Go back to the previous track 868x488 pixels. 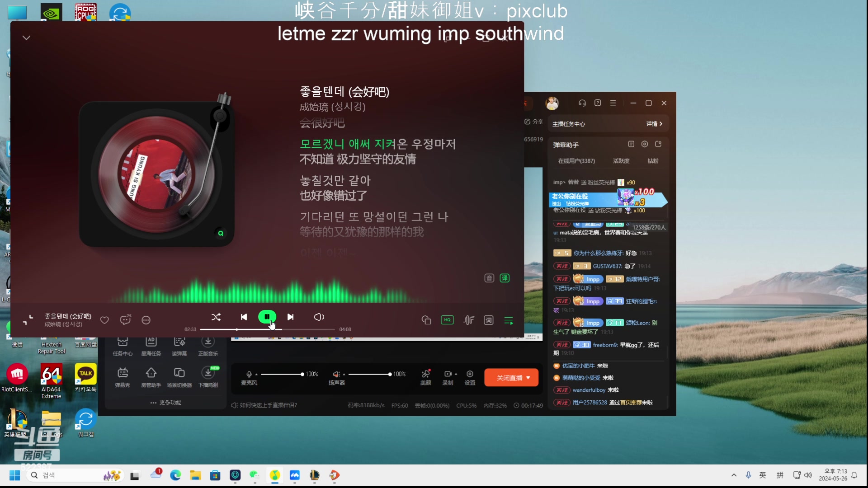coord(244,317)
